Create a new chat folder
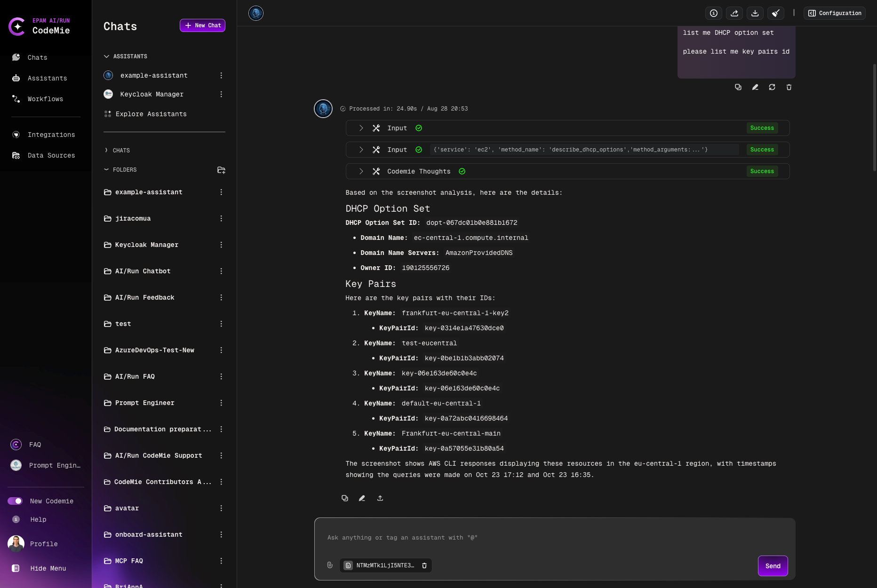Screen dimensions: 877x588 pos(221,170)
